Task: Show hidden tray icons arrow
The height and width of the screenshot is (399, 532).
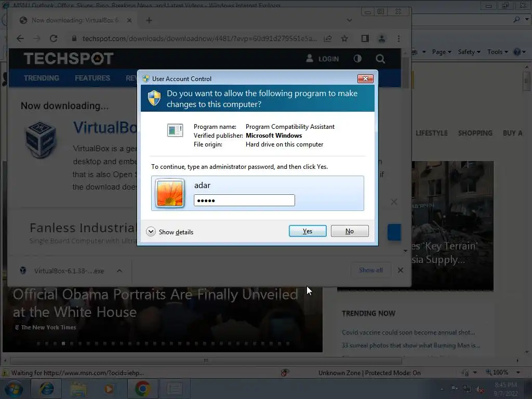Action: 442,389
